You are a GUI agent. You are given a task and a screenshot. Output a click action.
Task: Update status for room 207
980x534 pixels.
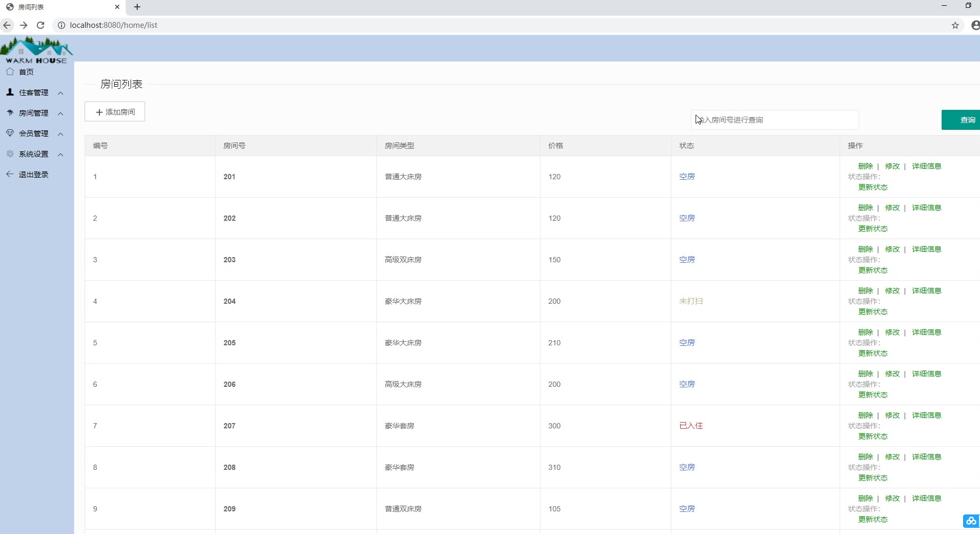873,436
